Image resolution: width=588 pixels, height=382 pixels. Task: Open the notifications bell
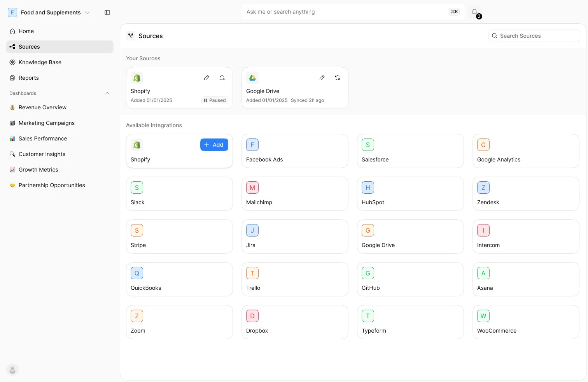(x=474, y=12)
